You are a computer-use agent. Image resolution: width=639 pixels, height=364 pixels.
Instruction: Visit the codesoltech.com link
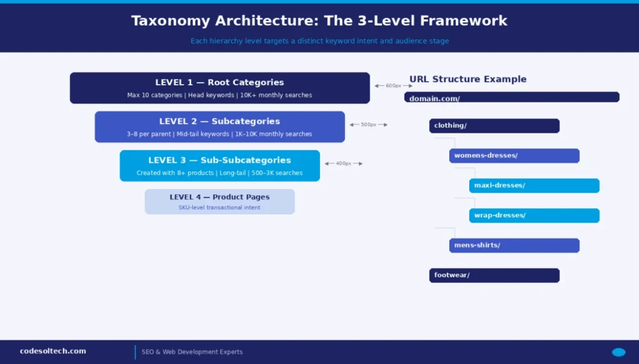[53, 350]
